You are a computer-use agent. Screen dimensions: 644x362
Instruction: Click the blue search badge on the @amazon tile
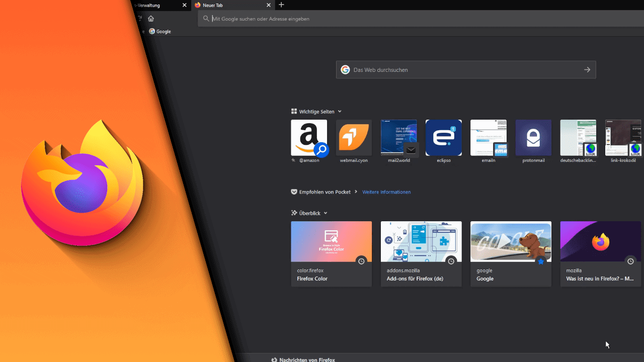click(x=321, y=150)
